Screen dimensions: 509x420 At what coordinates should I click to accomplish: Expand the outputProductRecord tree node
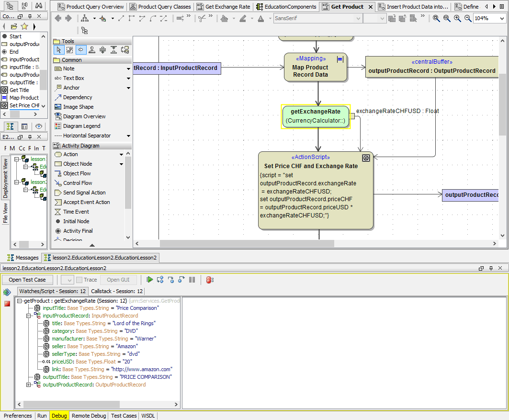point(29,385)
